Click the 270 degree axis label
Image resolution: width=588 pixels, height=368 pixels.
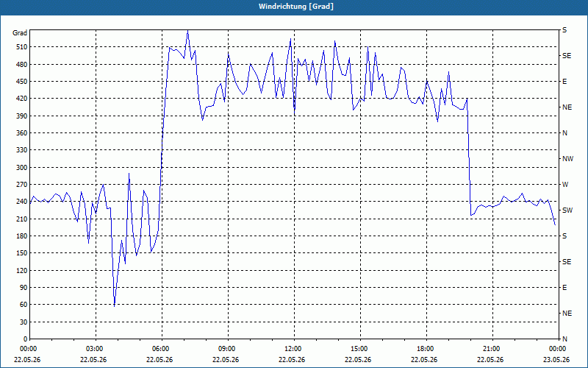tap(22, 185)
